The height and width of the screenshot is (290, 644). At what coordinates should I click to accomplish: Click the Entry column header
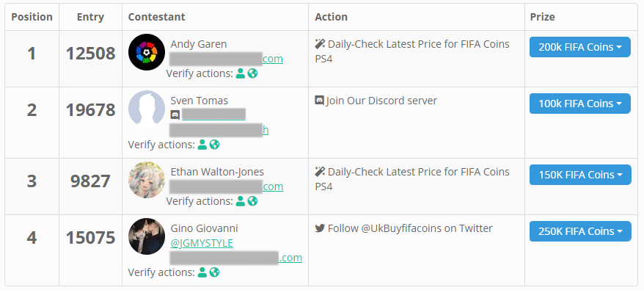(x=90, y=17)
